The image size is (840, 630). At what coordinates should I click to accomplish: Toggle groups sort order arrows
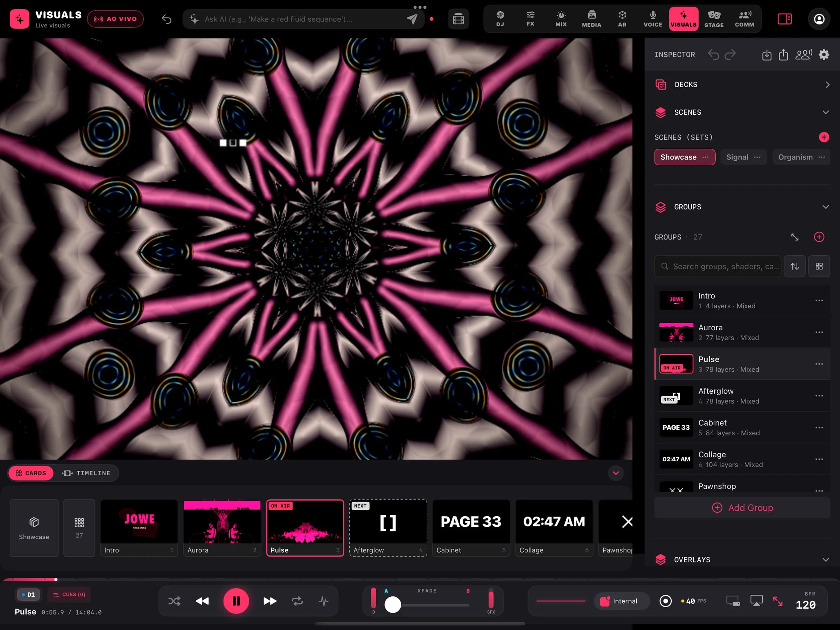(794, 266)
